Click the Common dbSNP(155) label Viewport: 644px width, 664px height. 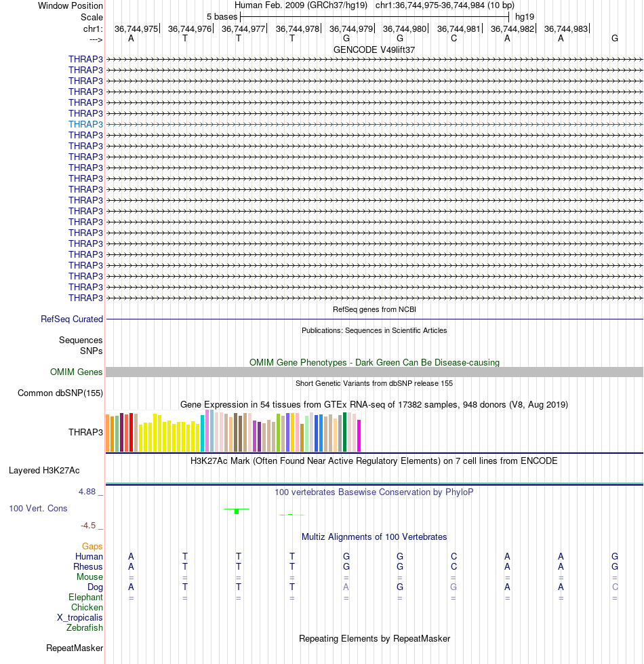click(x=60, y=393)
